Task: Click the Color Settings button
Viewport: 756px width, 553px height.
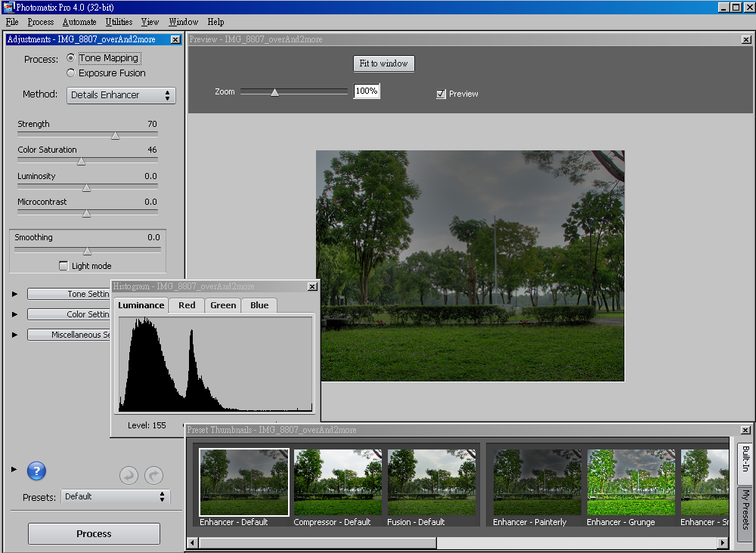Action: click(69, 314)
